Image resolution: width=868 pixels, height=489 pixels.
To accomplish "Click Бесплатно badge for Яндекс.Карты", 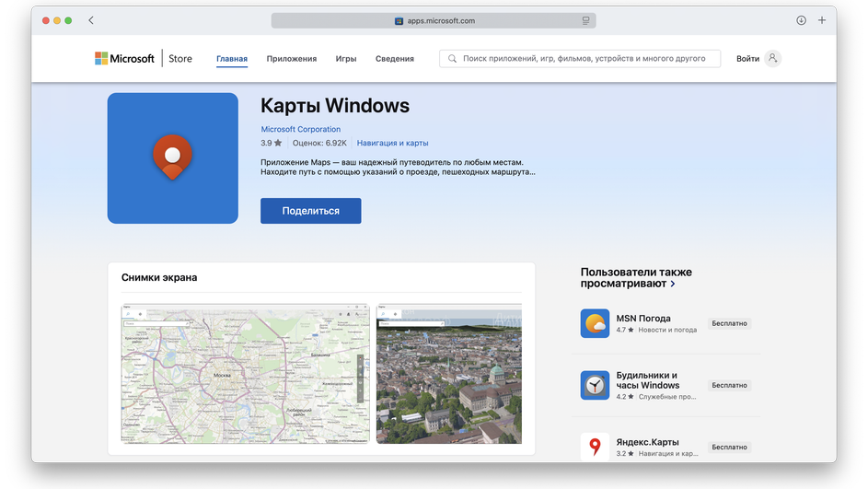I will [x=730, y=448].
